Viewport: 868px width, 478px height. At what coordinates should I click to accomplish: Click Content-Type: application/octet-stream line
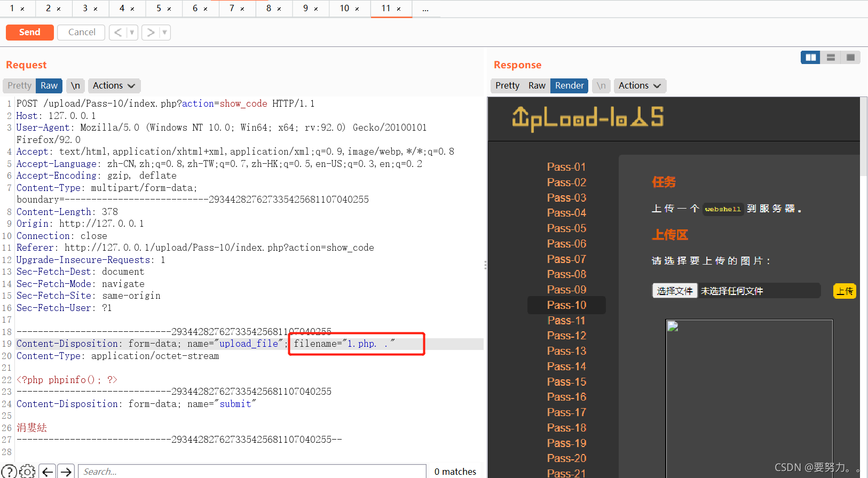click(117, 356)
